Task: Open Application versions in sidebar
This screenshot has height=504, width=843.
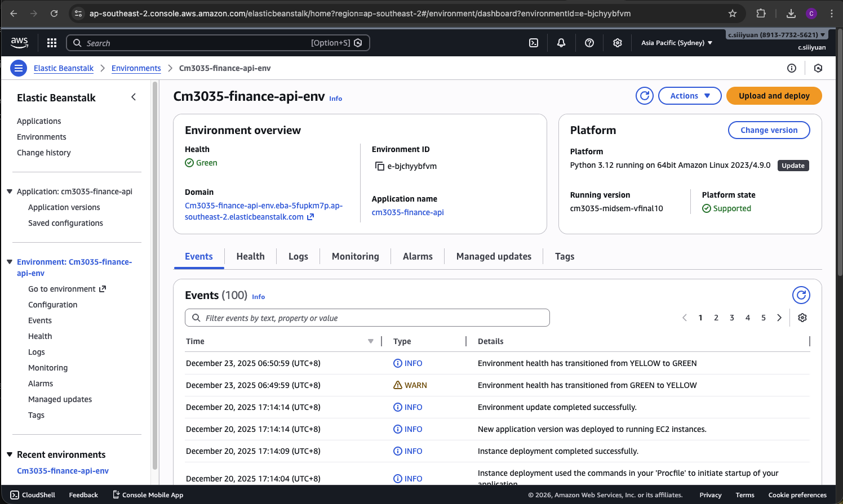Action: (64, 207)
